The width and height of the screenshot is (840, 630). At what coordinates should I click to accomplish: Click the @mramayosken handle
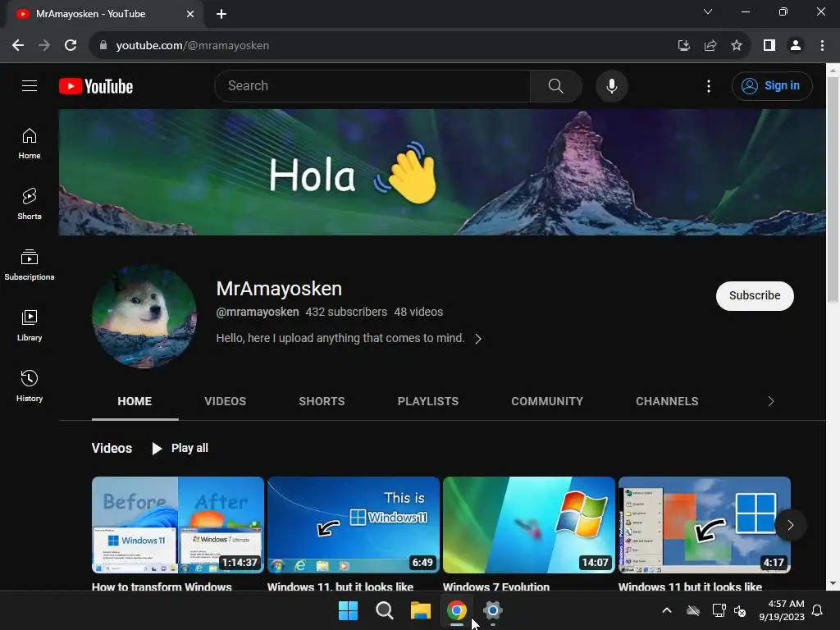tap(257, 312)
